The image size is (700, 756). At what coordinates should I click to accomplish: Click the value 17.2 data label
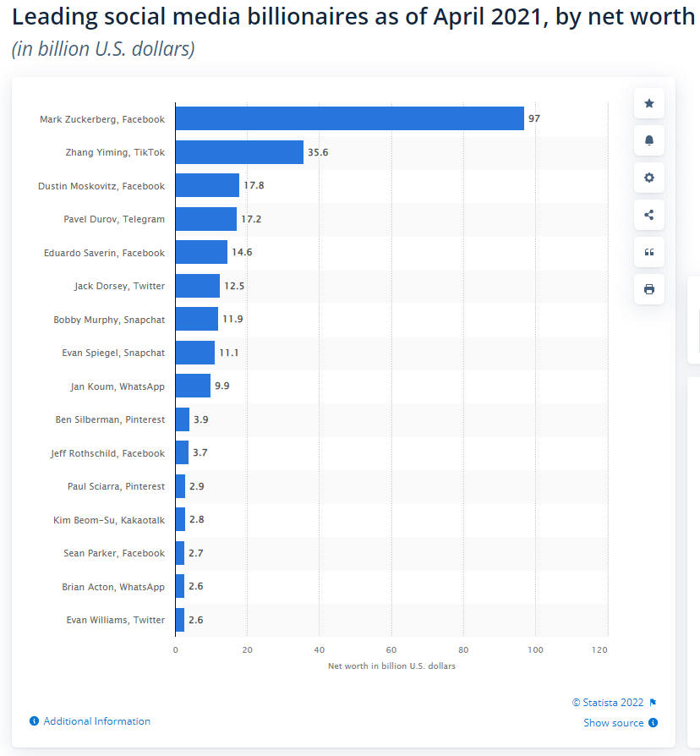tap(251, 219)
